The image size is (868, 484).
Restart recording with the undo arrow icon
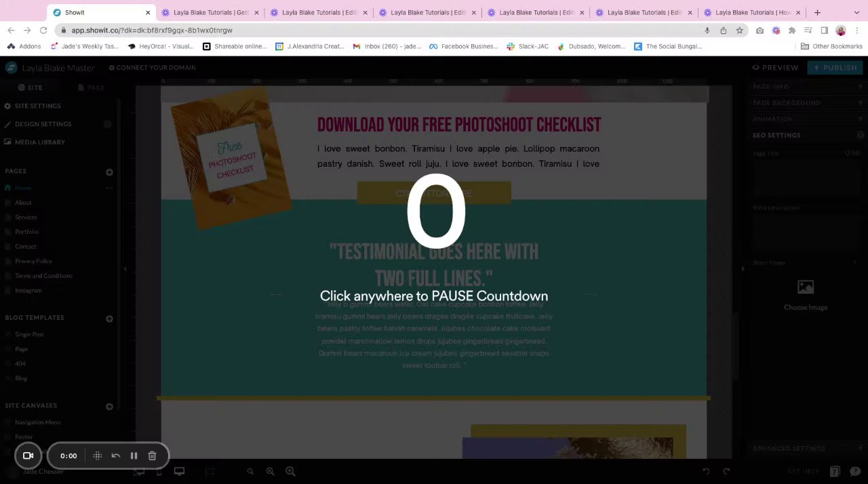tap(115, 456)
